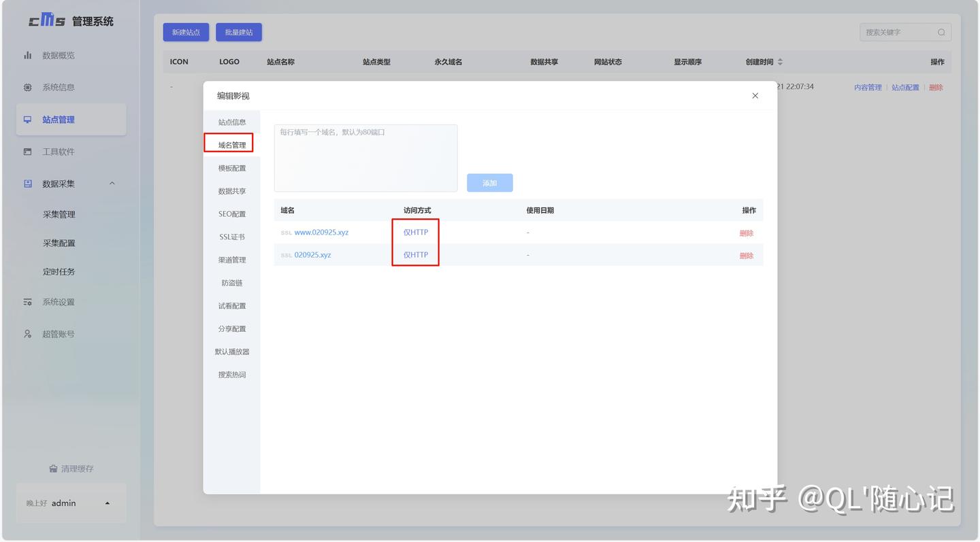Click 仅HTTP for 020925.xyz
The image size is (980, 542).
point(416,255)
